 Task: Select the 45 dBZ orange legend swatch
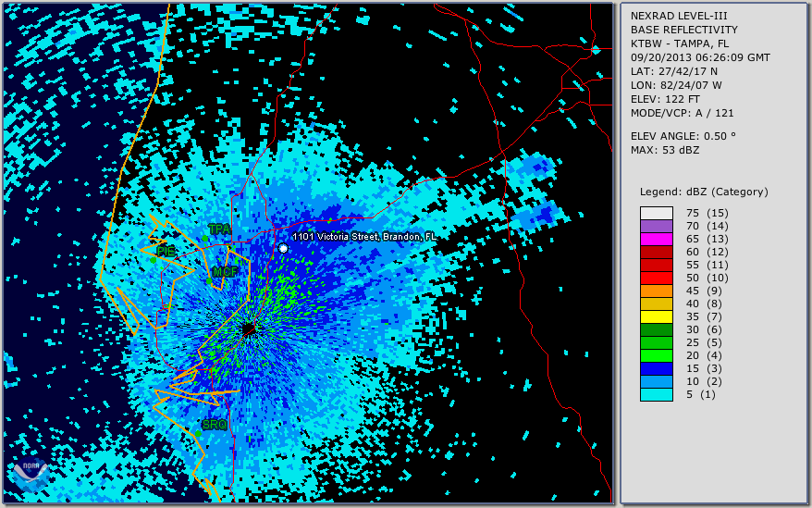pyautogui.click(x=657, y=291)
